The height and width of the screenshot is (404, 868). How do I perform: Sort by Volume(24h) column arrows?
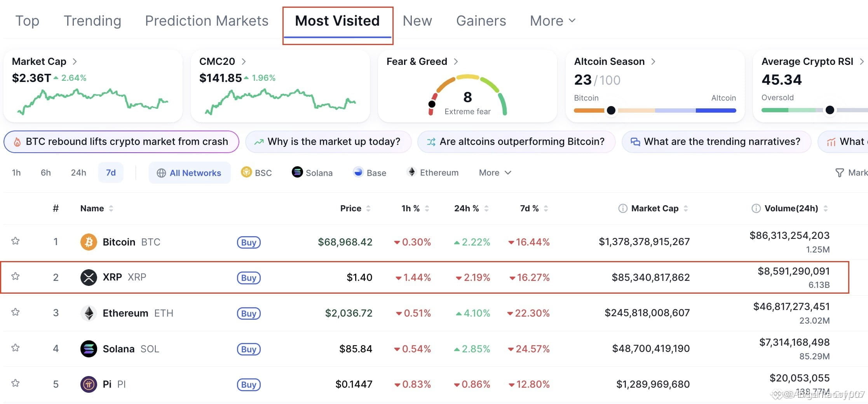click(x=826, y=209)
